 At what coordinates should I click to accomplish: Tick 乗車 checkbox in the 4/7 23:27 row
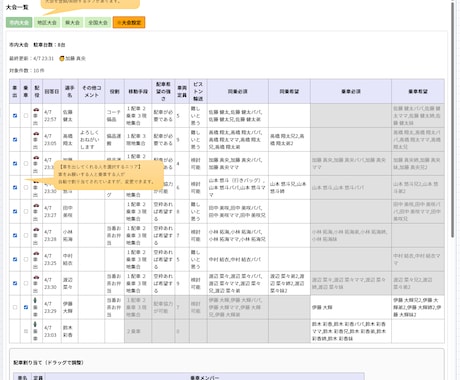(x=26, y=211)
